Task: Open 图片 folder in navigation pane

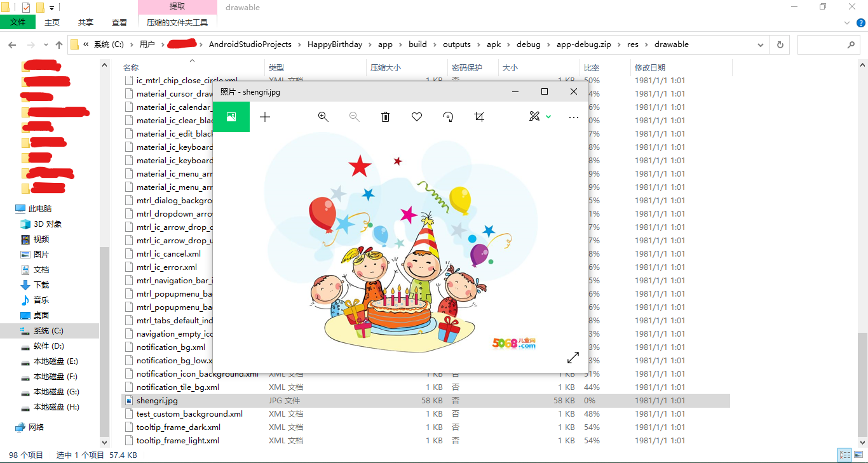Action: tap(41, 255)
